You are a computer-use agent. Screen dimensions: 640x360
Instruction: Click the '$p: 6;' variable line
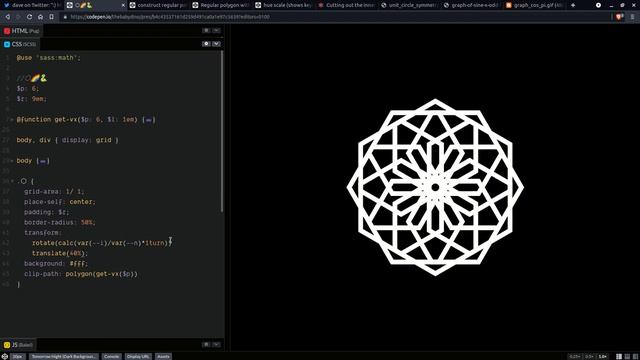point(28,89)
